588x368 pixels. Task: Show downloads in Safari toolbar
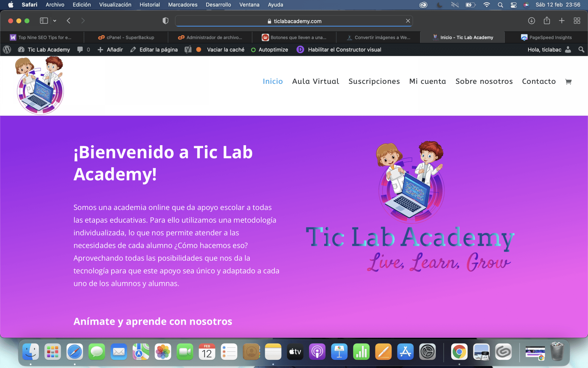coord(532,21)
